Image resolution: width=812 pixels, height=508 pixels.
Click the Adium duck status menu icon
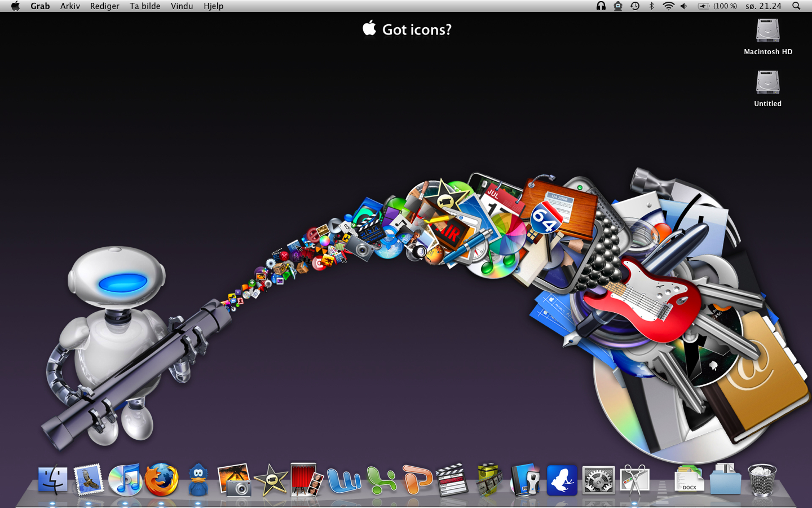(618, 6)
